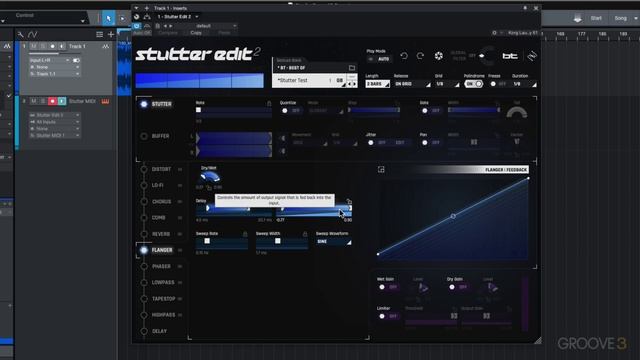Select the arrow tool in the toolbar
Image resolution: width=640 pixels, height=360 pixels.
(x=109, y=18)
